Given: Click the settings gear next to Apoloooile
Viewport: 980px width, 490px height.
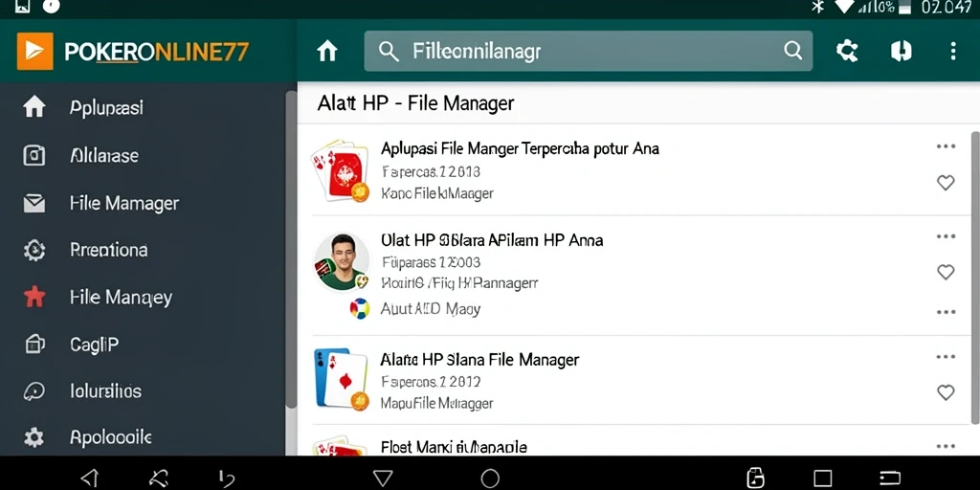Looking at the screenshot, I should pos(33,436).
